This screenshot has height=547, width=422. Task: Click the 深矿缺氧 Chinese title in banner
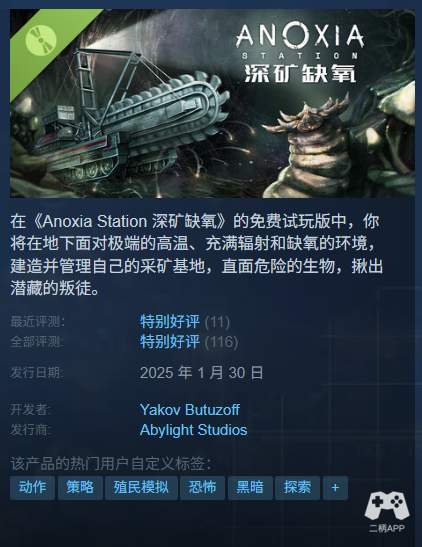(300, 73)
